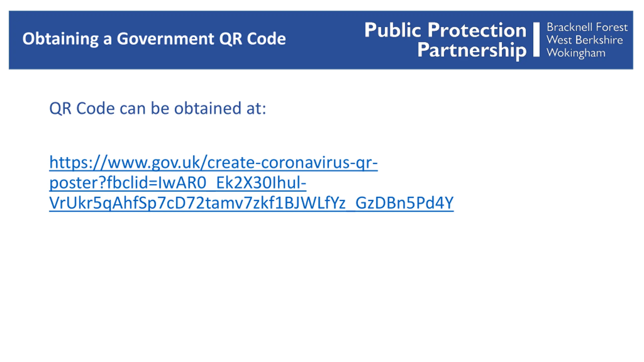
Task: Click 'GzDBn5Pd4Y' at the end of the link
Action: (405, 203)
